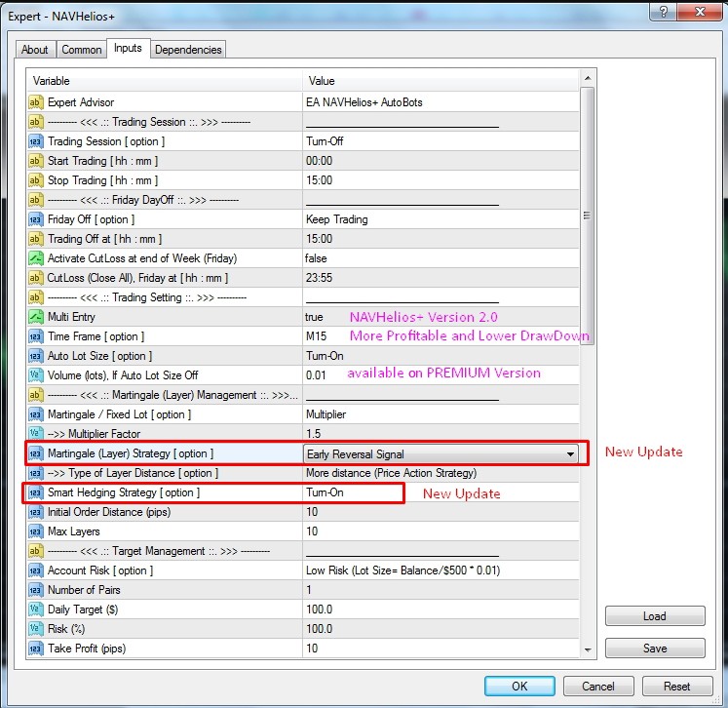Click the Save button
This screenshot has width=728, height=708.
[655, 649]
